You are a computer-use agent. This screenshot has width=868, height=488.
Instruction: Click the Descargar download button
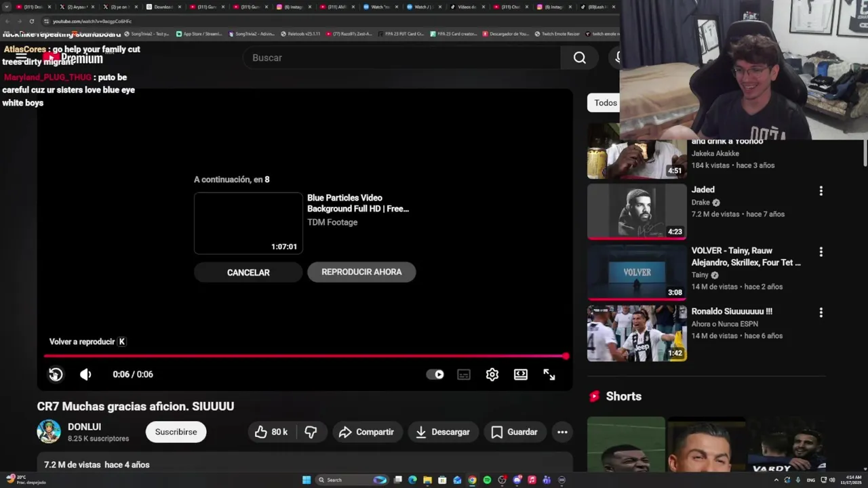[x=443, y=432]
